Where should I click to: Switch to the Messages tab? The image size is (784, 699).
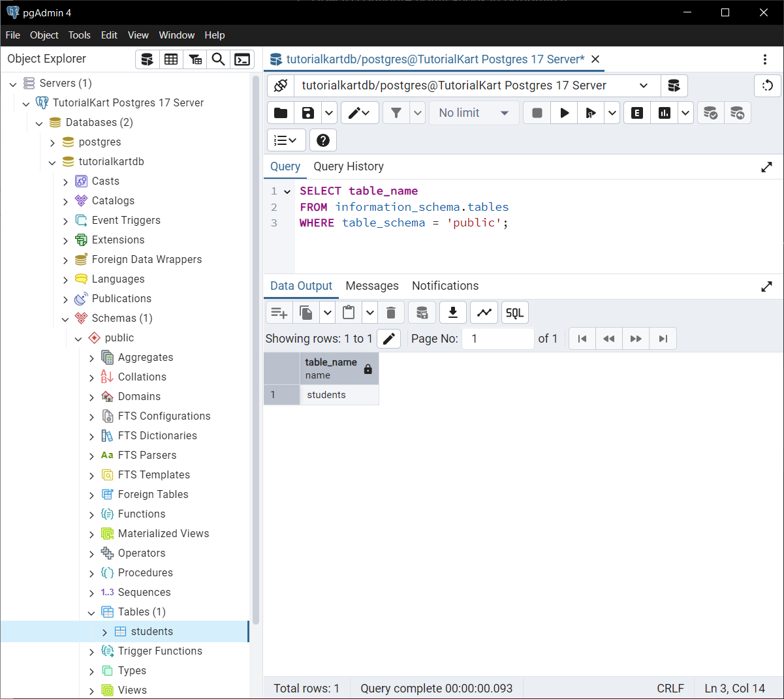click(372, 286)
